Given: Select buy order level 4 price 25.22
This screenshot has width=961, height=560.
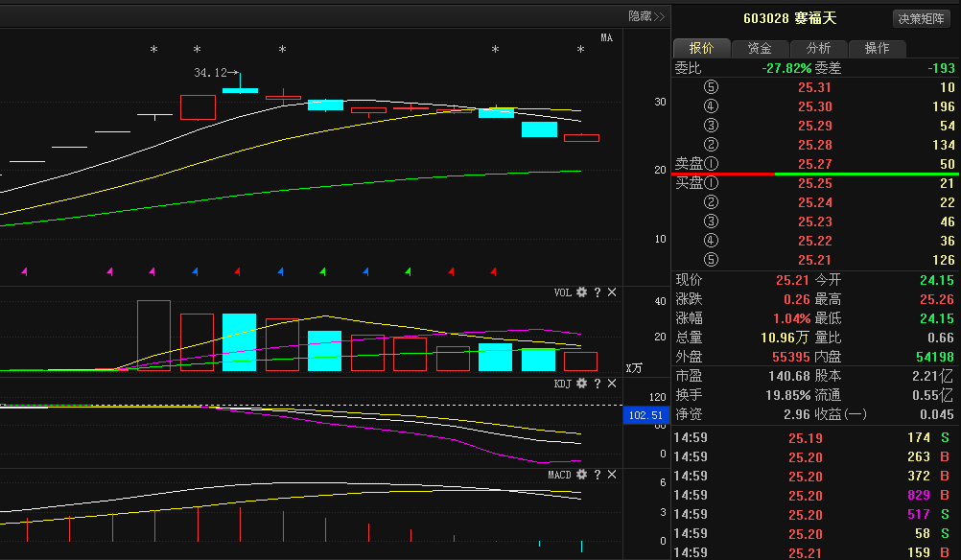Looking at the screenshot, I should pos(814,241).
